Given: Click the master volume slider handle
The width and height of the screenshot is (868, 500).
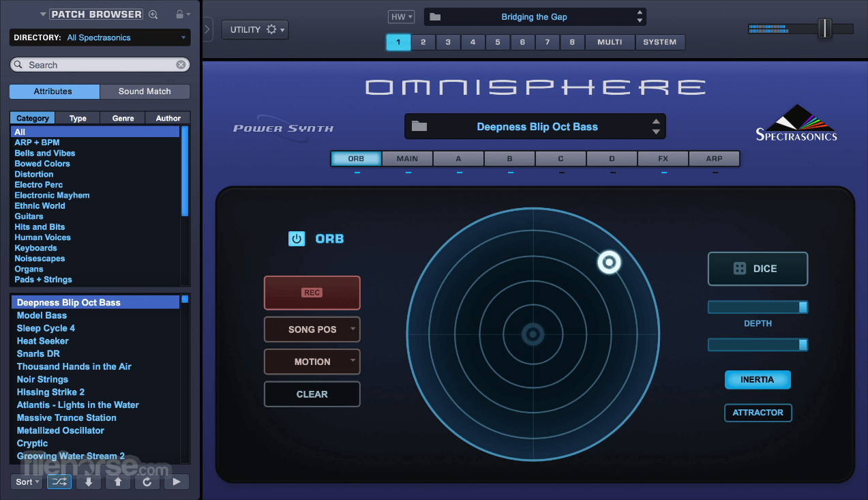Looking at the screenshot, I should point(825,29).
